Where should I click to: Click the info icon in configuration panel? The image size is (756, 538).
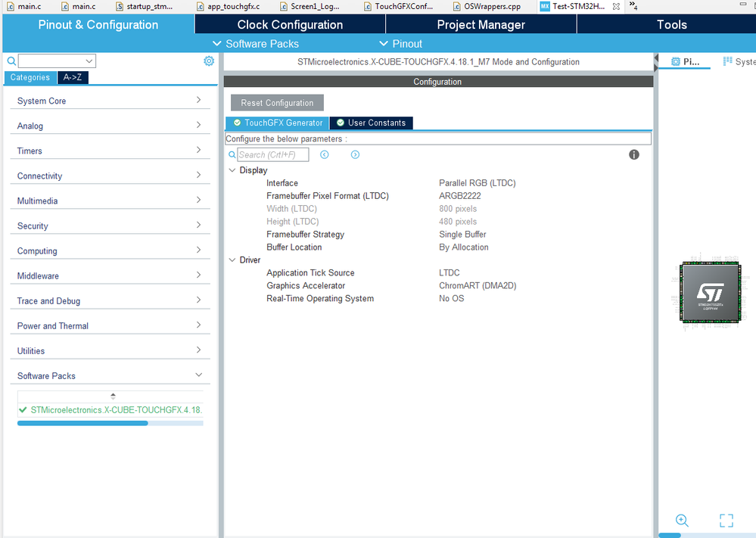634,155
